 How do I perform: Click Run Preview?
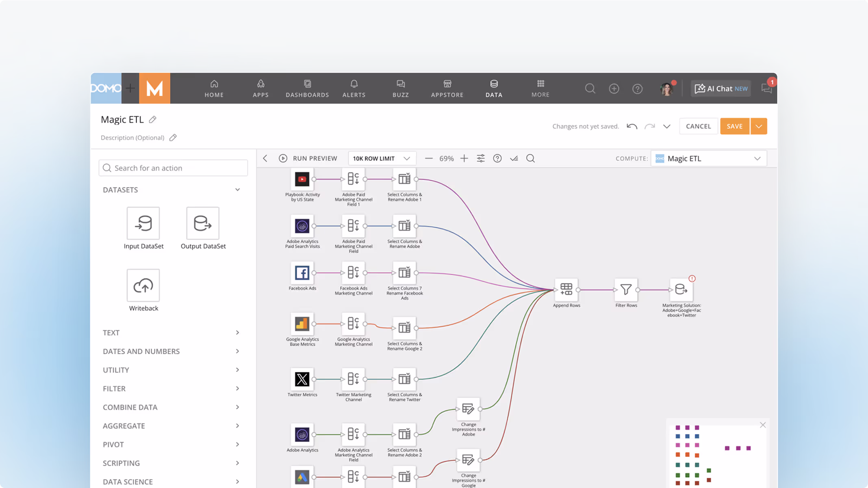tap(308, 158)
